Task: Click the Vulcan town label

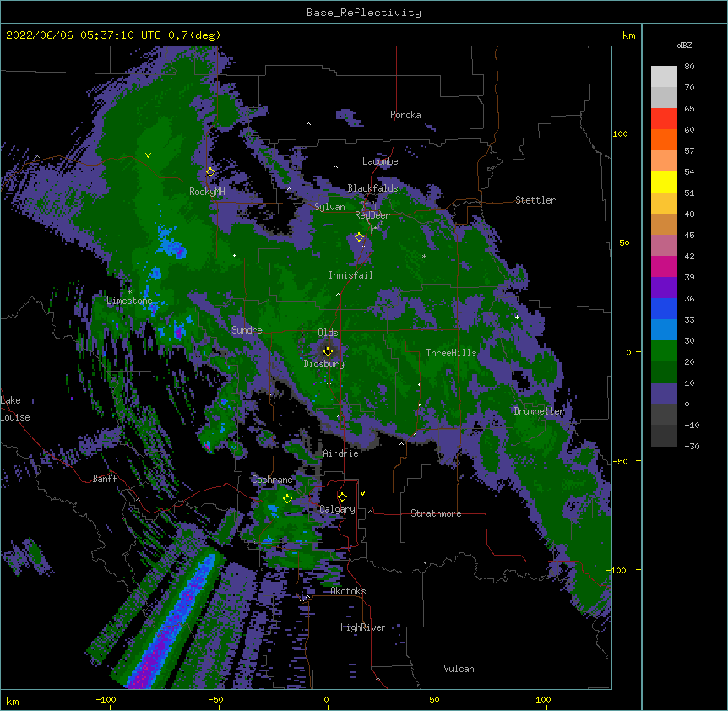Action: click(x=459, y=669)
